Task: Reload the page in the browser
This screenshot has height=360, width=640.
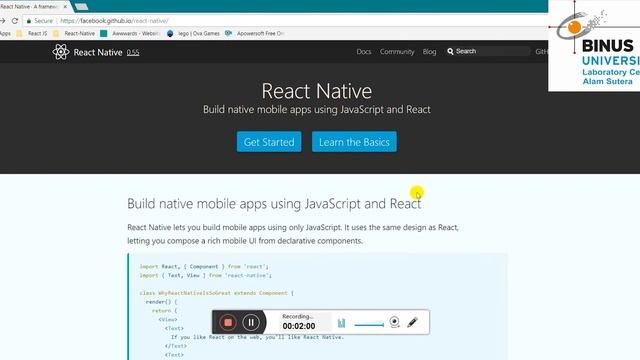Action: pyautogui.click(x=15, y=20)
